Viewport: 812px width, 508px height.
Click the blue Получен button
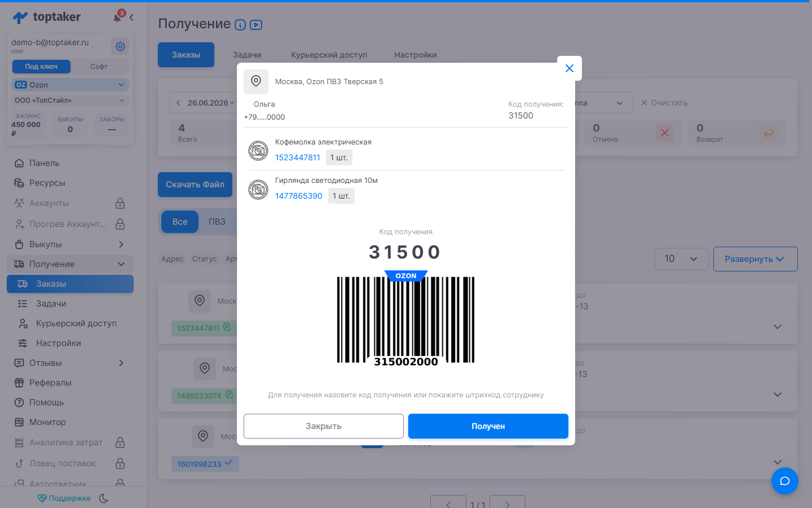click(x=488, y=426)
